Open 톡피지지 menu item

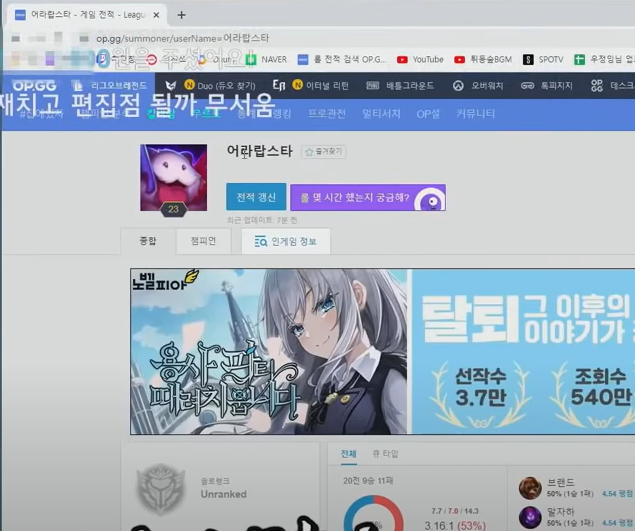tap(556, 85)
